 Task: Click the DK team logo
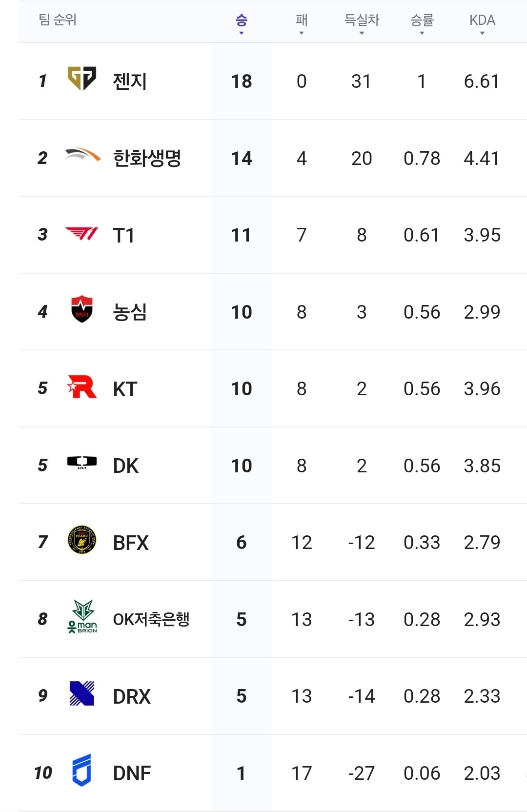tap(81, 463)
